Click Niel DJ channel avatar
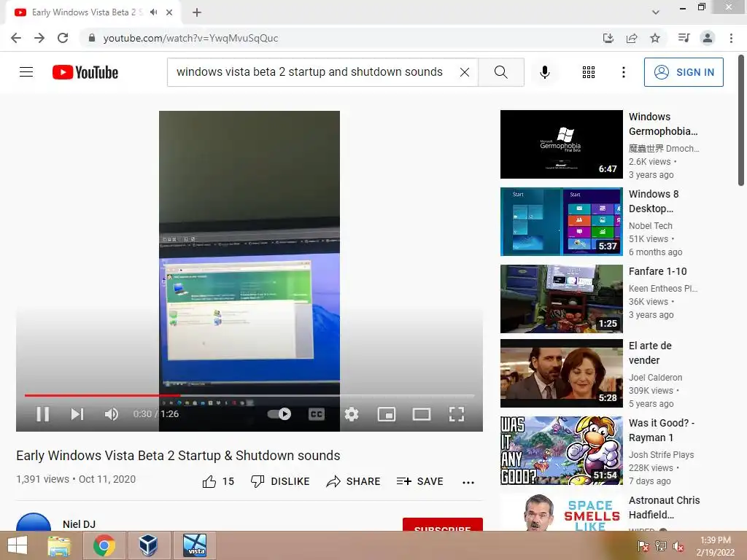747x560 pixels. pos(34,522)
